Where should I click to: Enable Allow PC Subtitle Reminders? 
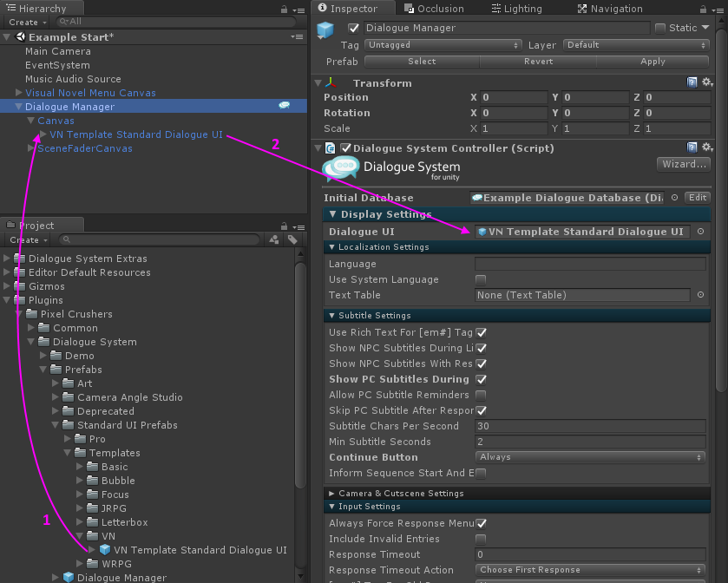click(x=481, y=395)
